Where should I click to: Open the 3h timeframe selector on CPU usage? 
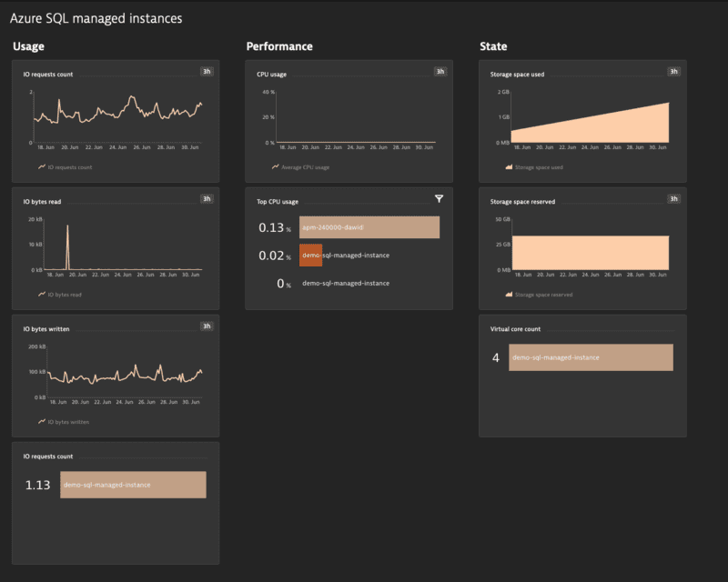(x=439, y=71)
